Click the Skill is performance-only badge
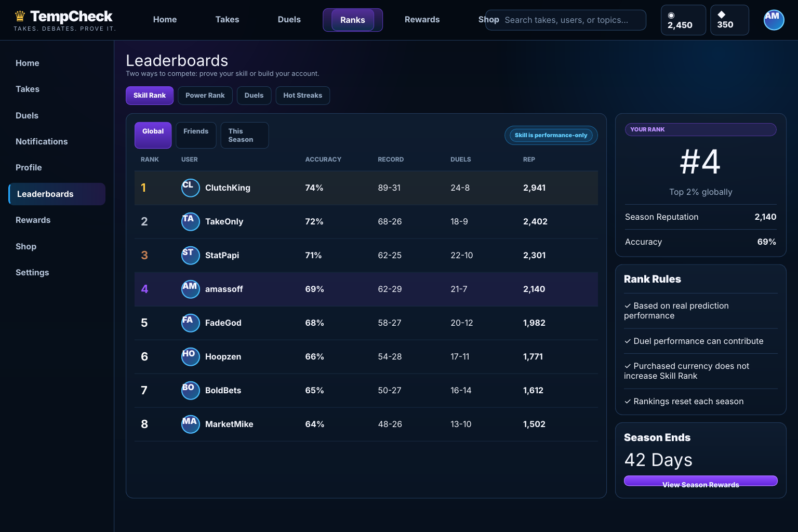Viewport: 798px width, 532px height. (x=551, y=135)
